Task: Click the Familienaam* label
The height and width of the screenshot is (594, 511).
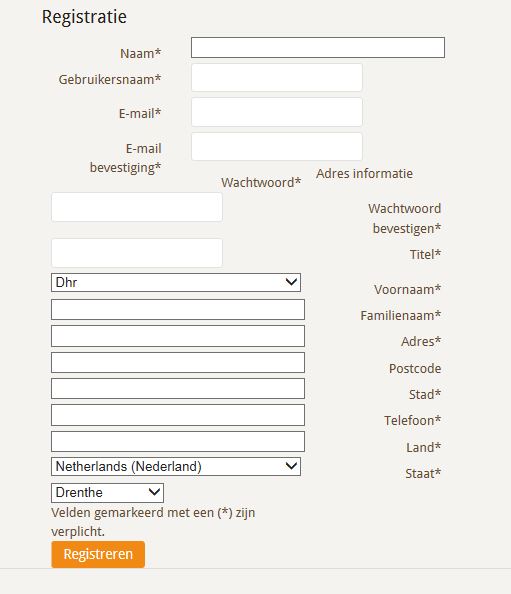Action: (x=401, y=316)
